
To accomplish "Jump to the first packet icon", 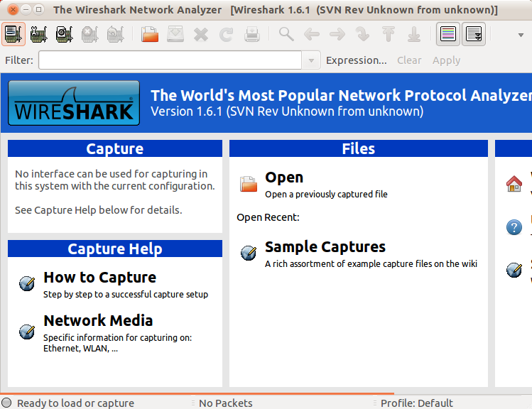I will tap(389, 34).
